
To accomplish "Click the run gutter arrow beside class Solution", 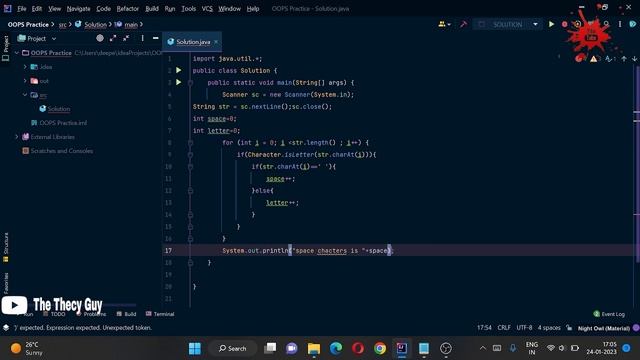I will [x=178, y=70].
